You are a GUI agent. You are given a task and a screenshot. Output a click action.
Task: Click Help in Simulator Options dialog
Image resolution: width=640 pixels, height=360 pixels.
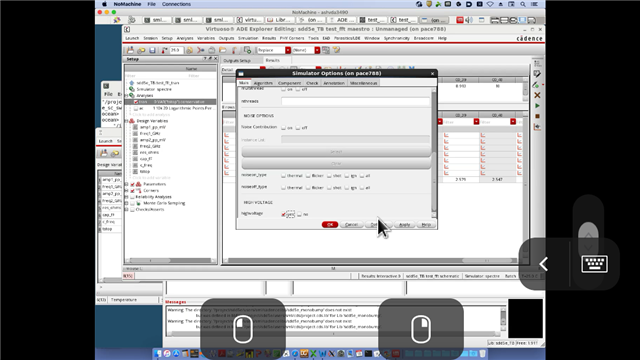[426, 224]
